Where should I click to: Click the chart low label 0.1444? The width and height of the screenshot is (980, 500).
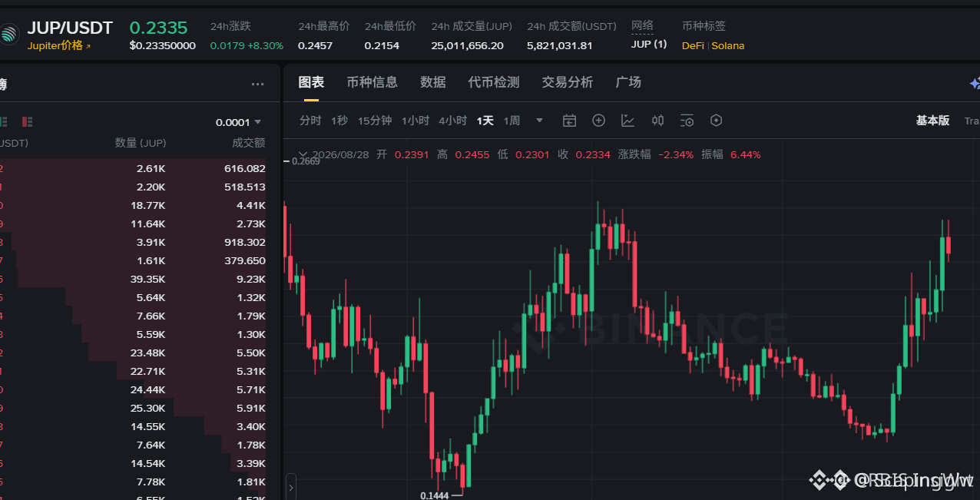tap(434, 496)
